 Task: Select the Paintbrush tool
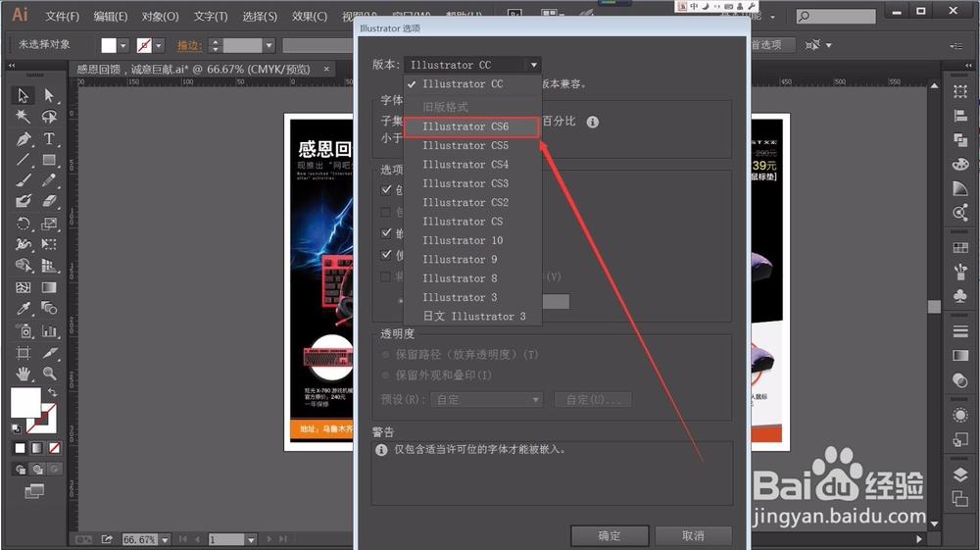[x=23, y=180]
